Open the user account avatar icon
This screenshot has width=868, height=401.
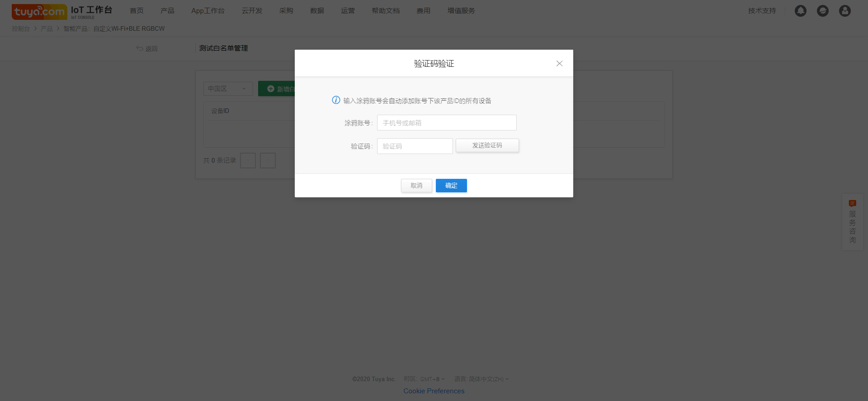click(844, 11)
